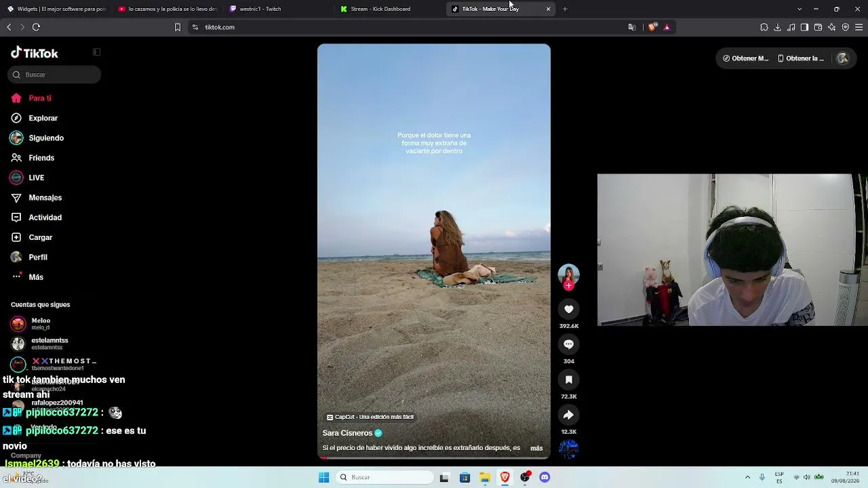868x488 pixels.
Task: Add a new browser tab
Action: click(x=565, y=9)
